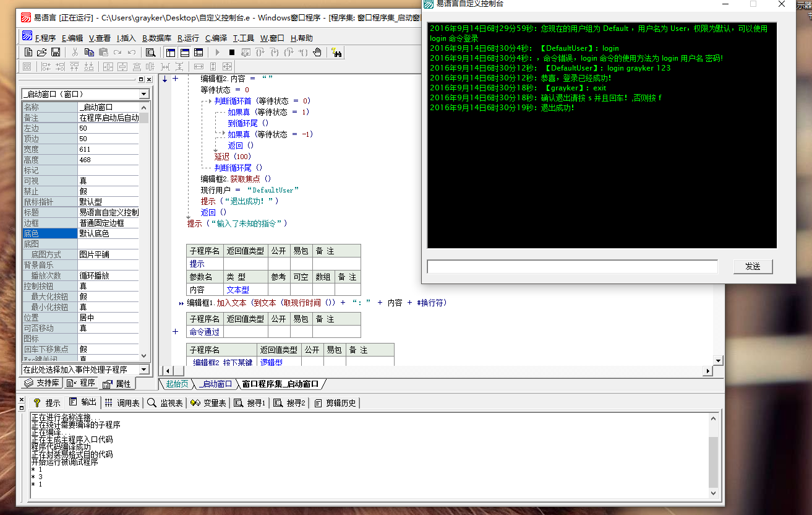Expand the _启动窗口（窗口） component dropdown
Screen dimensions: 812x515
144,94
